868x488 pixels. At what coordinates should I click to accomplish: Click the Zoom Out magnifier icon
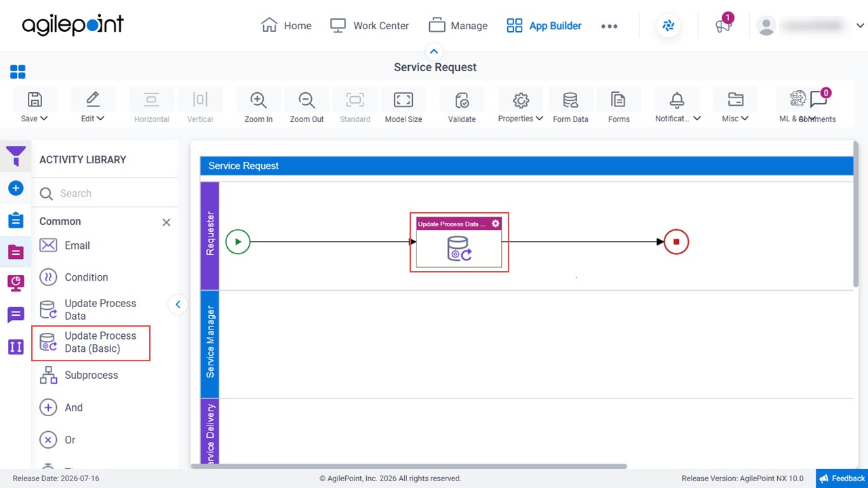point(307,100)
